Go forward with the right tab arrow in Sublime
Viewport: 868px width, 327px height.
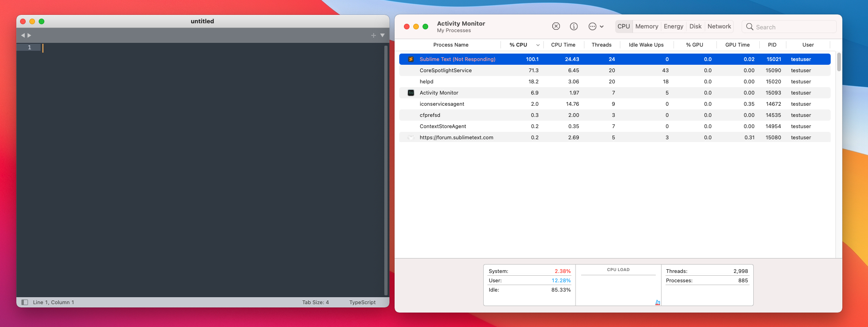(29, 35)
